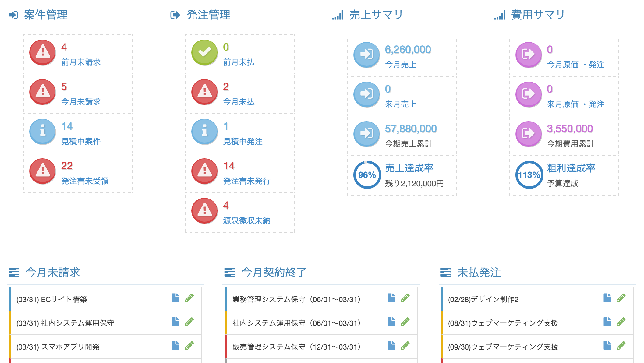
Task: Select the 発注管理 section heading
Action: (208, 15)
